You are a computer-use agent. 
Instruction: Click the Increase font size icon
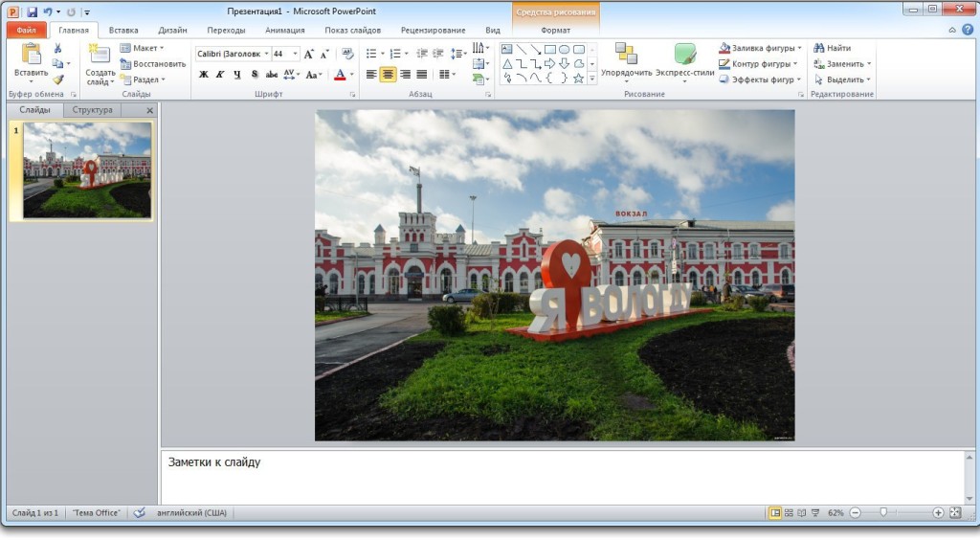[x=309, y=55]
